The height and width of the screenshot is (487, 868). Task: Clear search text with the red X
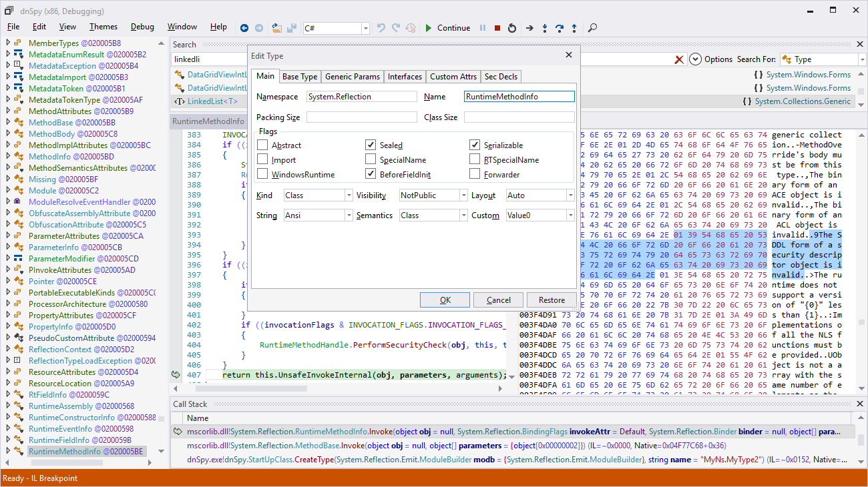tap(679, 59)
